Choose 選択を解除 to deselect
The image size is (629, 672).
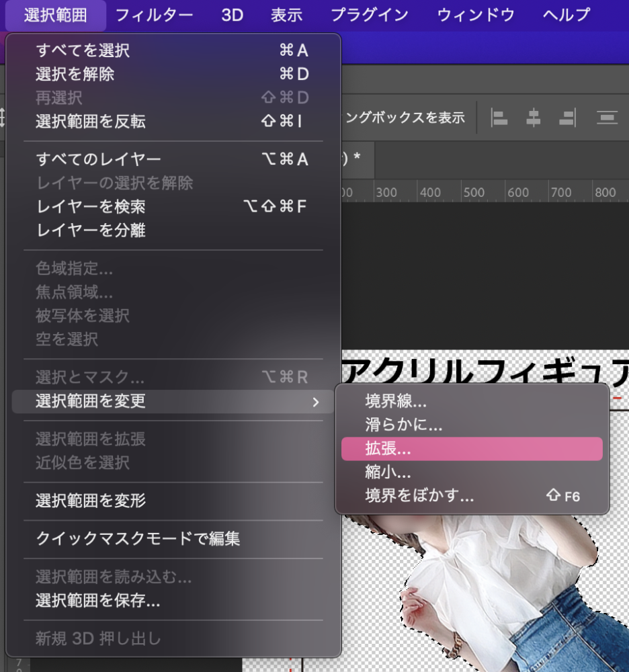tap(75, 74)
